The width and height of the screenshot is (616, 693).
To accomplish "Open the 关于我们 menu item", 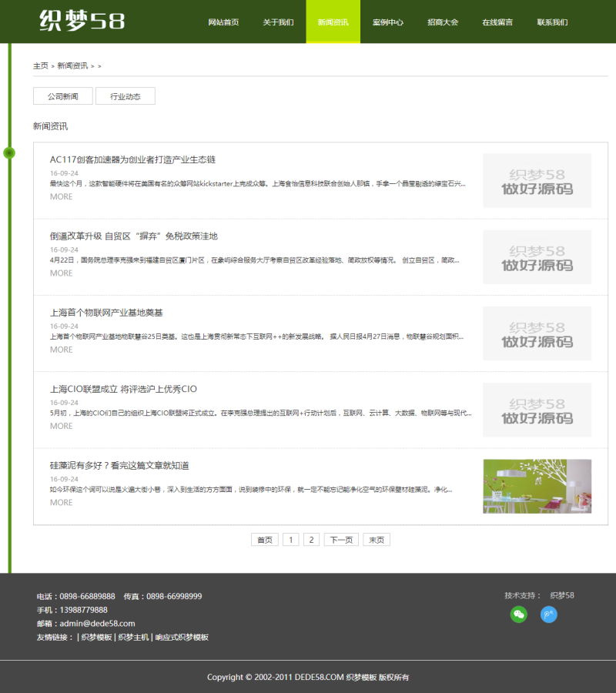I will (x=279, y=22).
